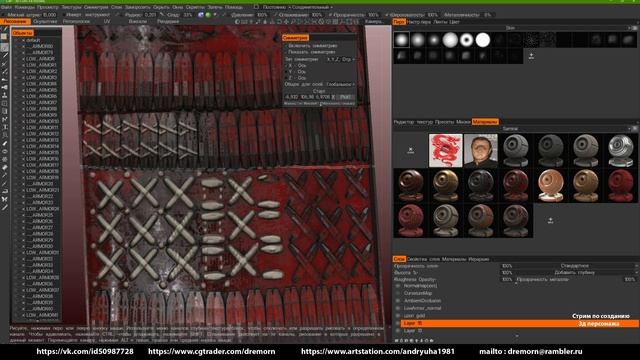640x360 pixels.
Task: Open the 'Глобальное' axes dropdown
Action: pyautogui.click(x=340, y=84)
